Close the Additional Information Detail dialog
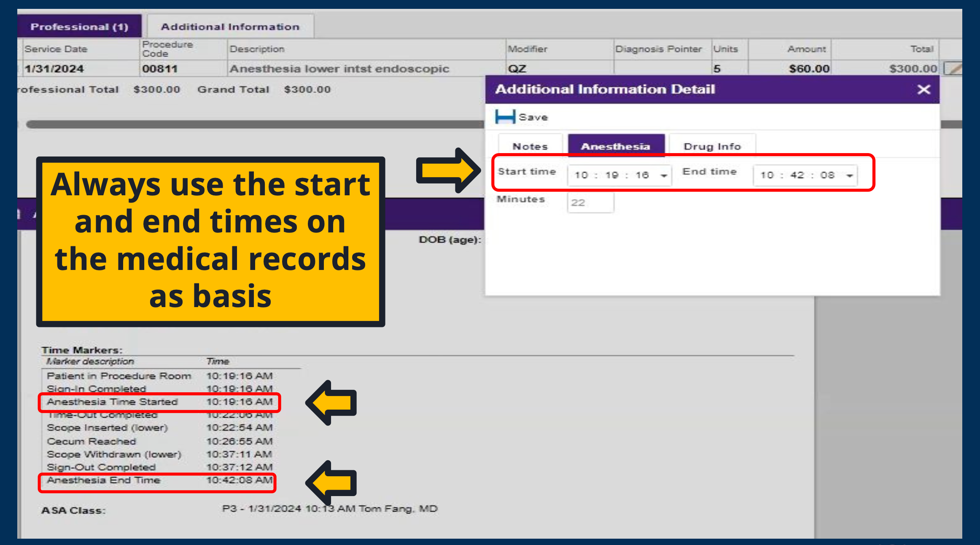Image resolution: width=980 pixels, height=545 pixels. [923, 89]
